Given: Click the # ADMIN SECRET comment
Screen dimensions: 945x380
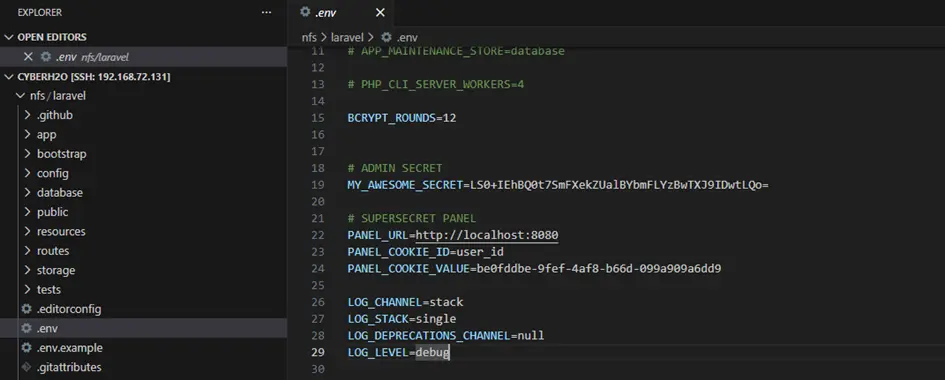Looking at the screenshot, I should click(395, 168).
